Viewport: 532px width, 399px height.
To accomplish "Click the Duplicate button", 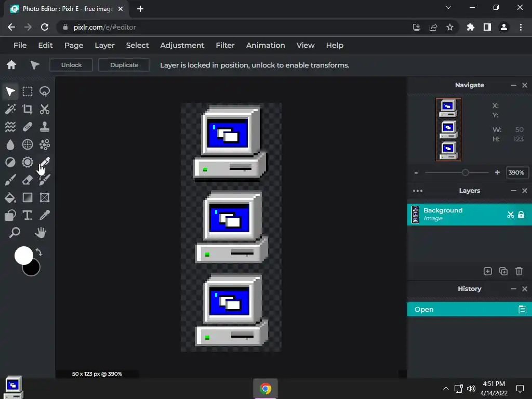I will click(124, 65).
